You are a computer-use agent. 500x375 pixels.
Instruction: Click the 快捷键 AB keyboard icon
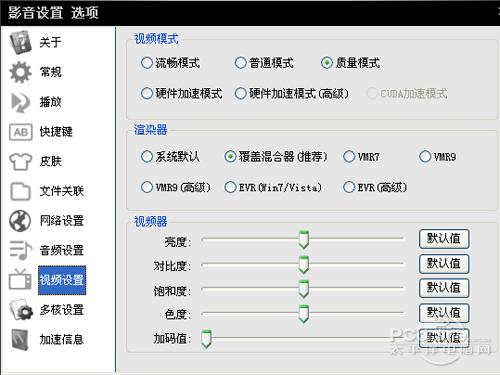(x=21, y=132)
